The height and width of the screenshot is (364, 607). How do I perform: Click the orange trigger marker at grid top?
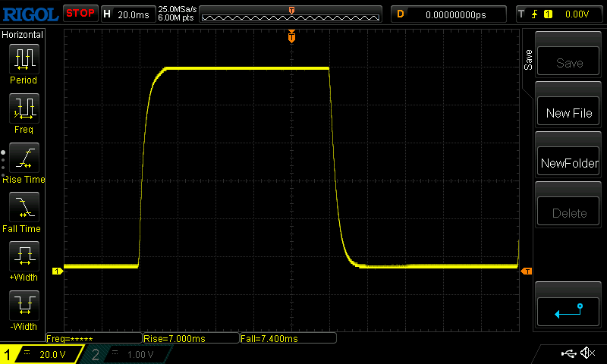[x=291, y=36]
